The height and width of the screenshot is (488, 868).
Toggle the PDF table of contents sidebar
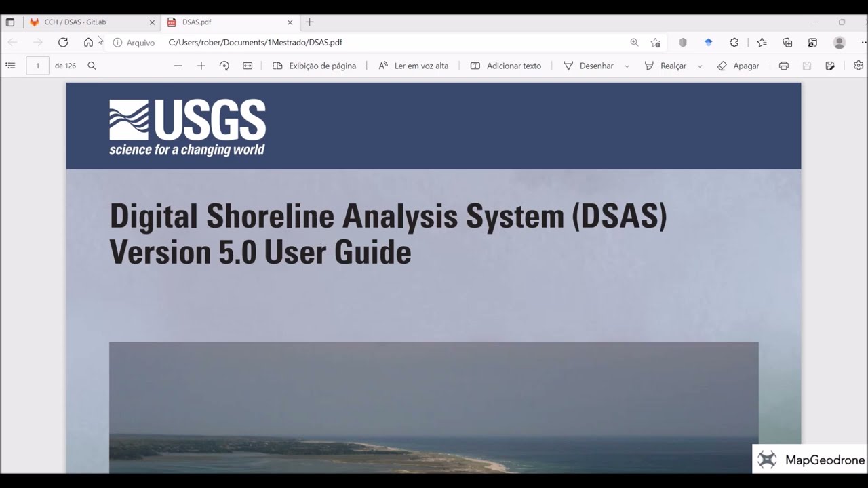pyautogui.click(x=10, y=66)
